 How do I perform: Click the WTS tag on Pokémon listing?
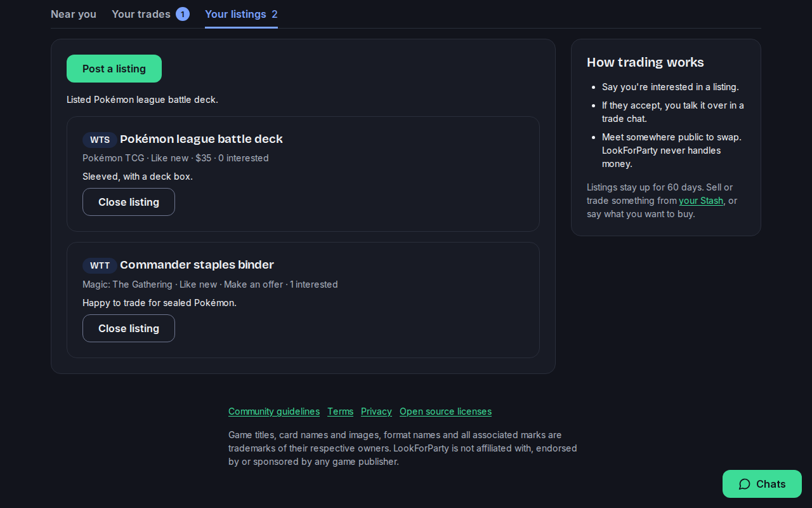[100, 140]
